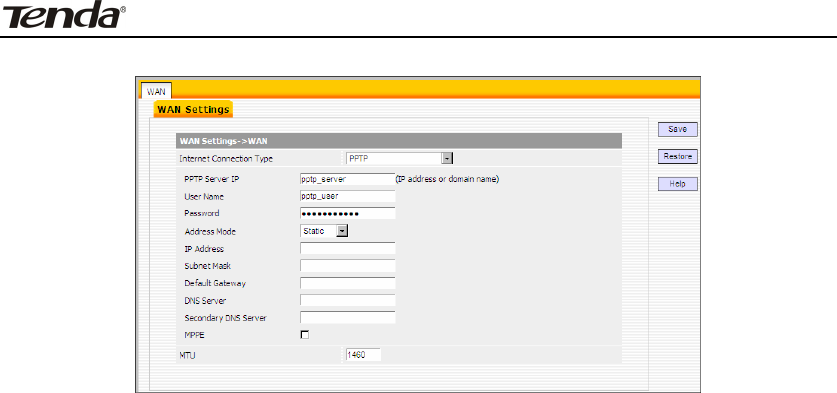Click the DNS Server input field
The image size is (837, 393).
click(348, 300)
